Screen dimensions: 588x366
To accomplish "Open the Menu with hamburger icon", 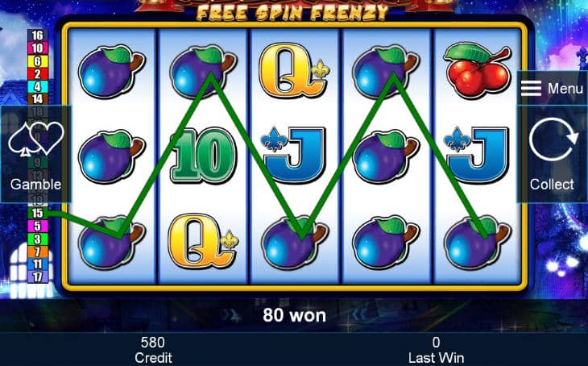I will pos(552,89).
